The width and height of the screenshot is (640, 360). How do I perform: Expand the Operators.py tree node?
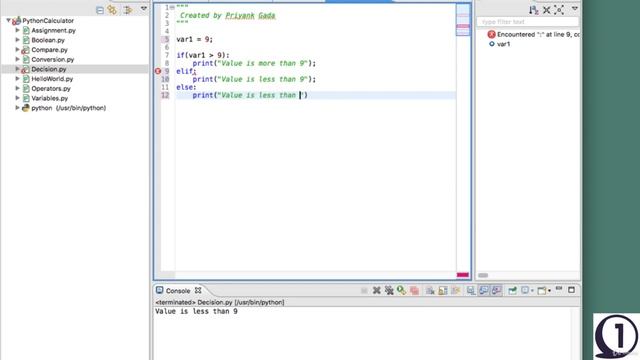[18, 88]
